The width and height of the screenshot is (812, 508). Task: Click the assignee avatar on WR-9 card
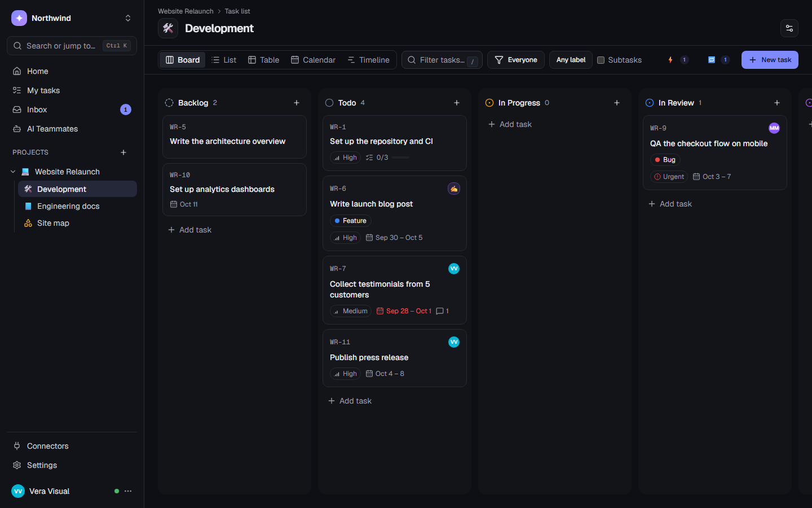coord(774,128)
